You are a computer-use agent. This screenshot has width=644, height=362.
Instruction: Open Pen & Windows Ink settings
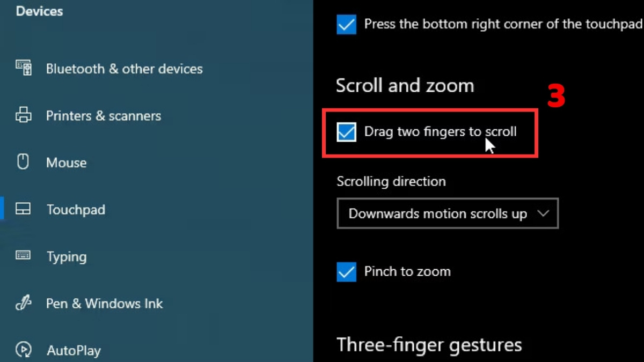click(x=104, y=303)
